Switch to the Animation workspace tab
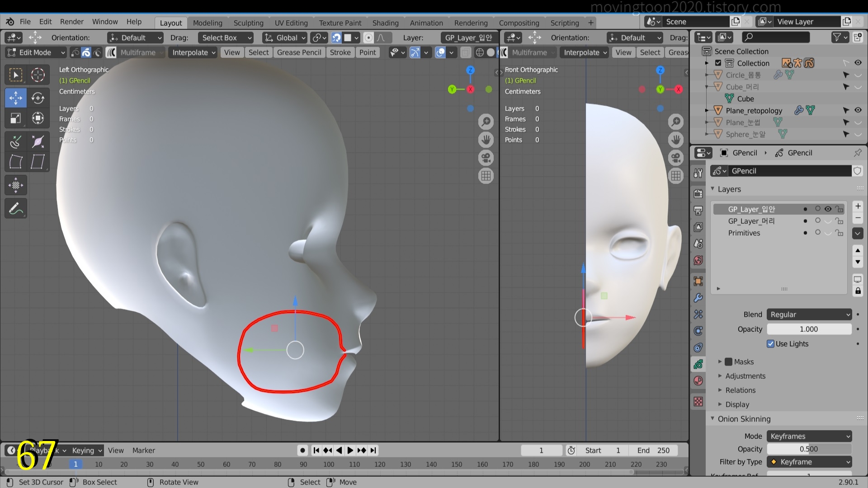This screenshot has height=488, width=868. (x=426, y=23)
